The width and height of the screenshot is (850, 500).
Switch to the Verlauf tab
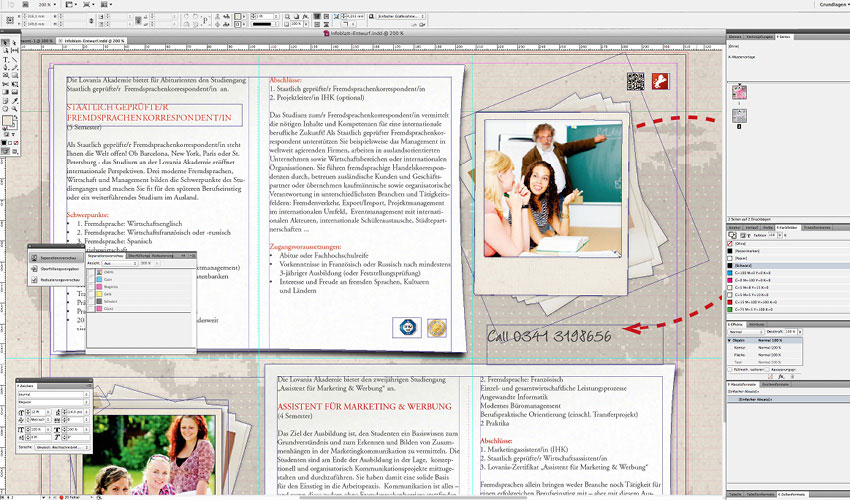pos(752,228)
